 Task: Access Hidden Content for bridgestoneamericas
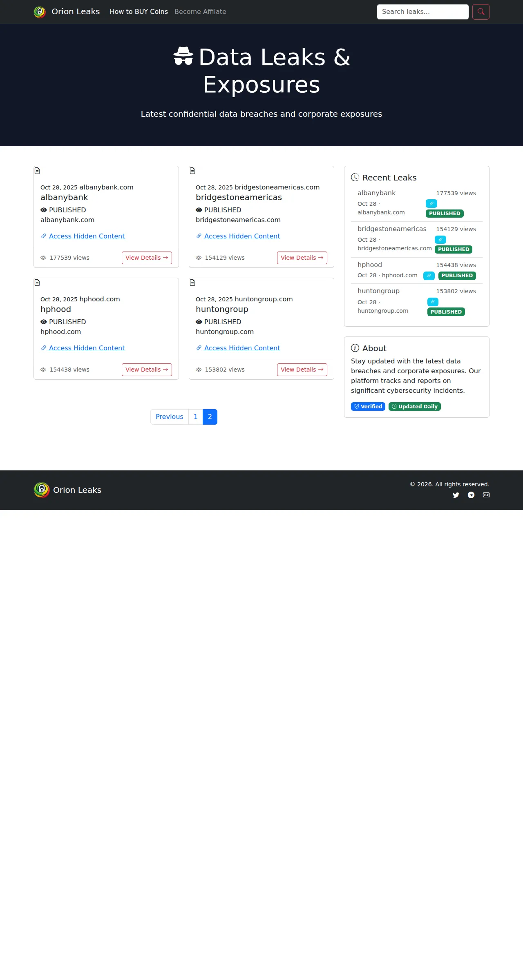(x=238, y=236)
